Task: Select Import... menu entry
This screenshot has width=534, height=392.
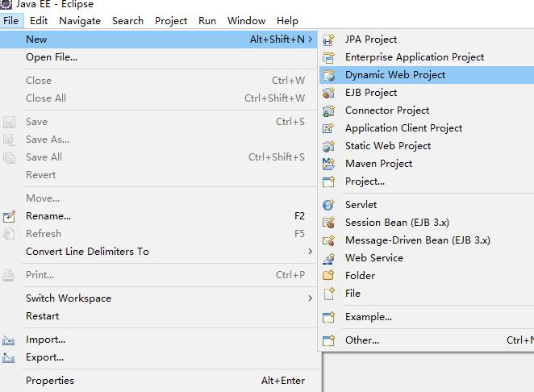Action: tap(158, 340)
